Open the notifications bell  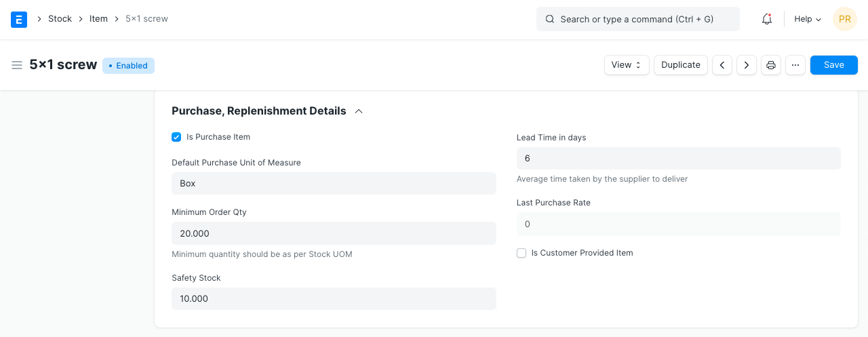point(767,19)
